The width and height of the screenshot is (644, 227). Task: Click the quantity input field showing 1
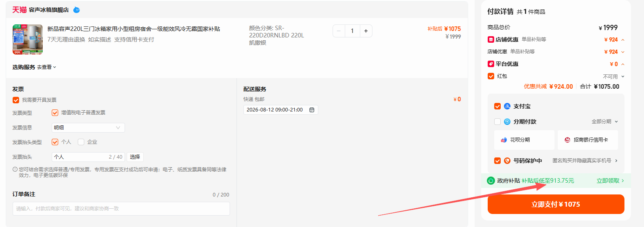point(353,31)
